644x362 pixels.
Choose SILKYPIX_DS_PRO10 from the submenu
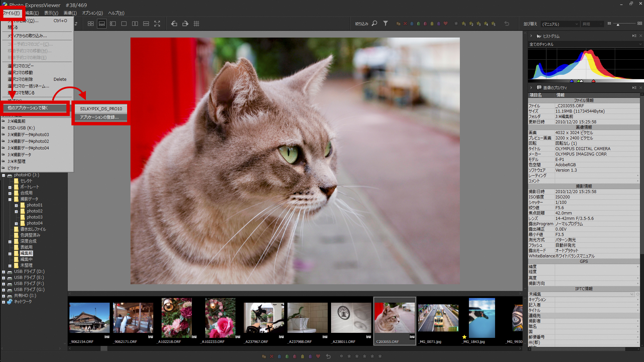(x=101, y=109)
